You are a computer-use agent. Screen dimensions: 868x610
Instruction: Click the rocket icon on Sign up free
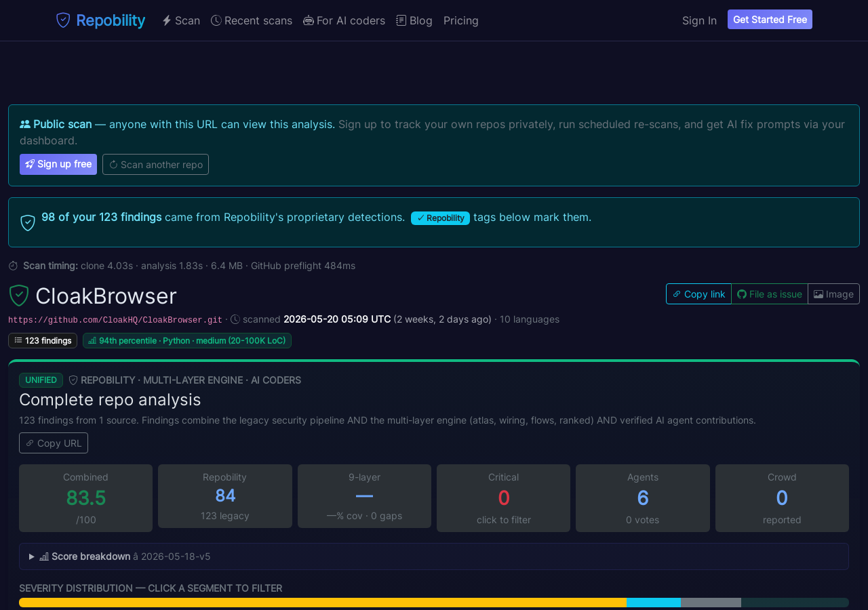pyautogui.click(x=30, y=164)
